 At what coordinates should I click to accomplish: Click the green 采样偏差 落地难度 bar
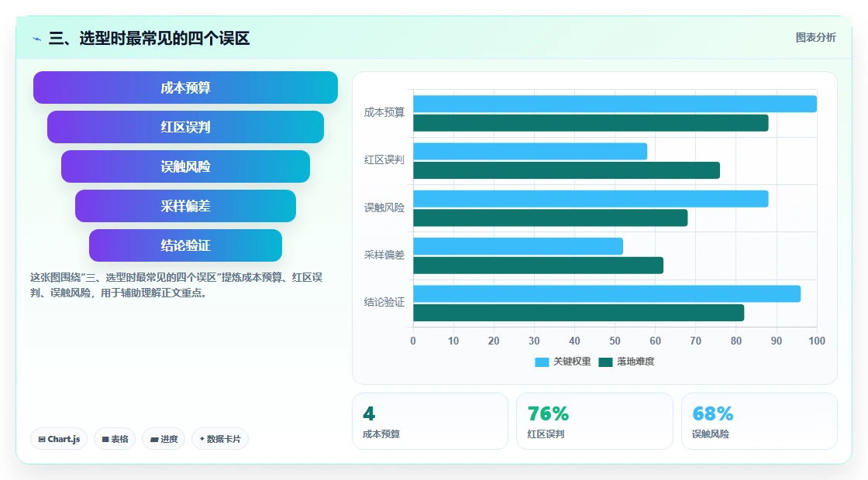pos(538,266)
